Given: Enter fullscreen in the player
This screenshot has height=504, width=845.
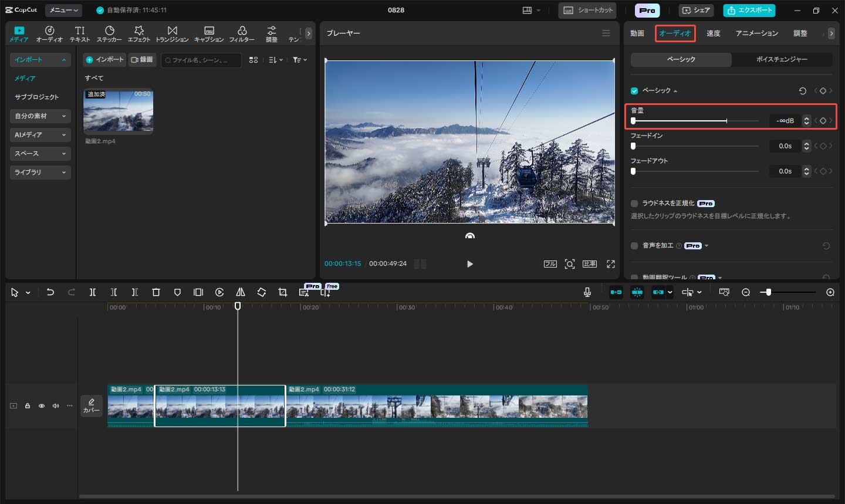Looking at the screenshot, I should (x=611, y=264).
